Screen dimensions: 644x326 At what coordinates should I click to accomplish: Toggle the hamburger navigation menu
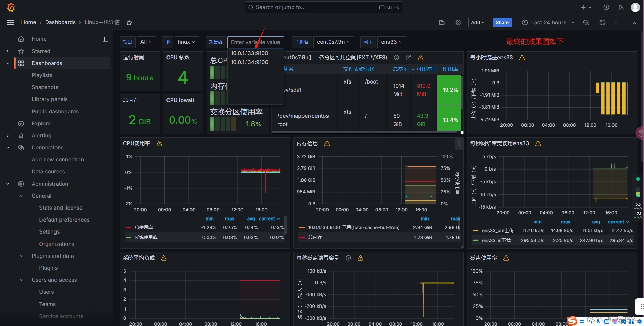click(11, 22)
